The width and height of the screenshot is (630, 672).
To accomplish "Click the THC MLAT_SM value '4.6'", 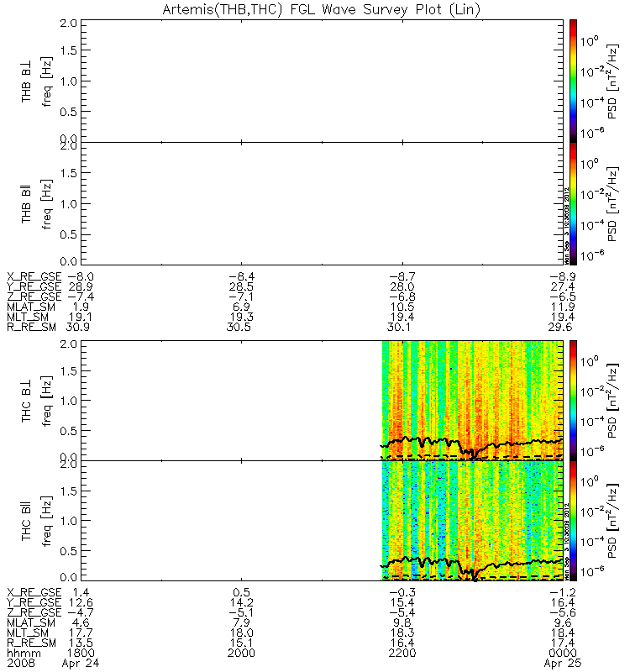I will (81, 622).
